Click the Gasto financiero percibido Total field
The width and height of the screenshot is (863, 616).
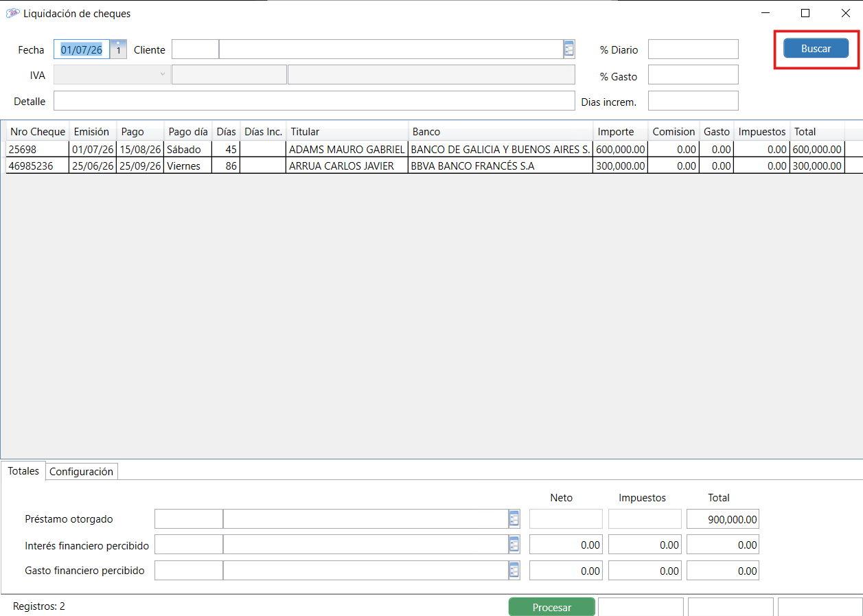[x=723, y=571]
